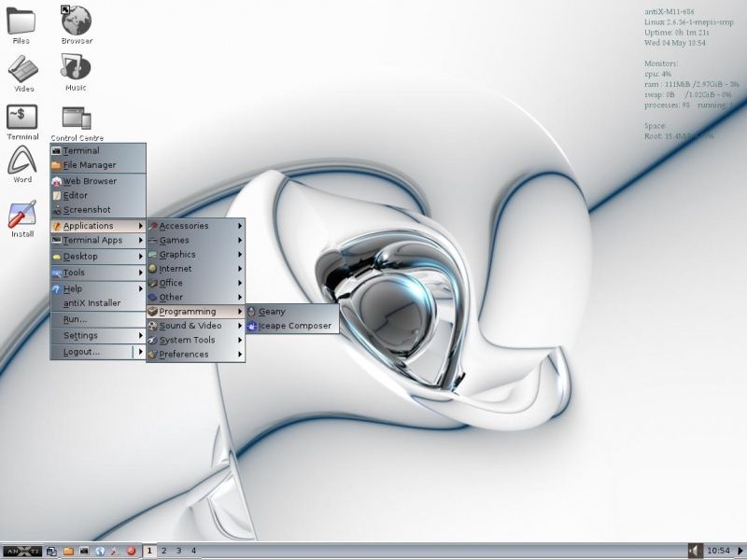This screenshot has height=560, width=747.
Task: Launch the Browser icon on the desktop
Action: 75,19
